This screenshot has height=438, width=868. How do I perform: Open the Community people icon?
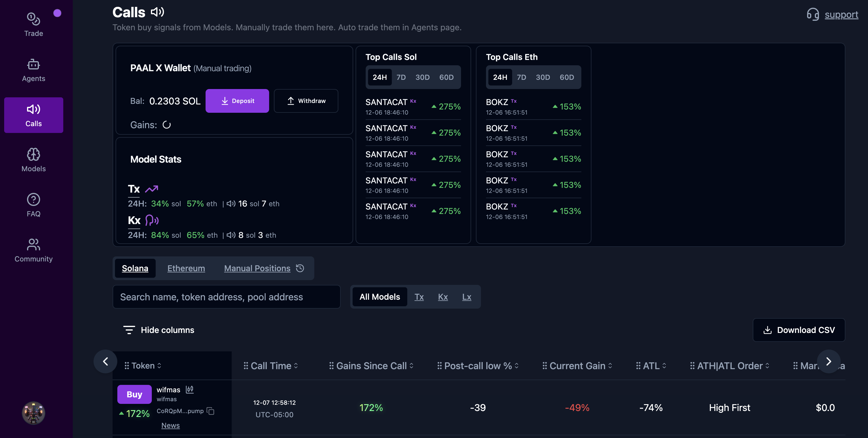[33, 245]
